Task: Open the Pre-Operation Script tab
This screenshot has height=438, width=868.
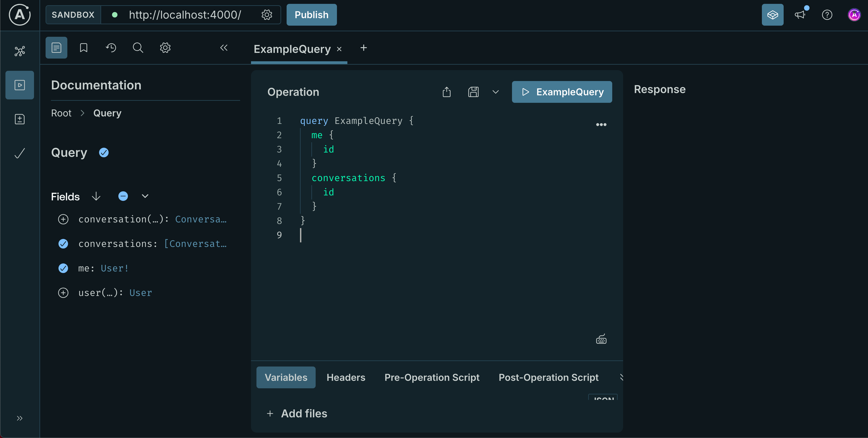Action: click(432, 377)
